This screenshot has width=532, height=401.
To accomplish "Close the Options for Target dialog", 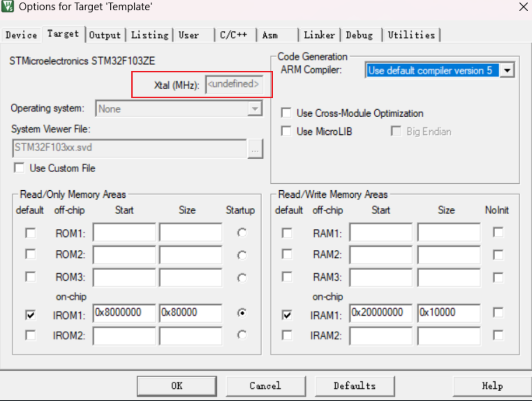I will [x=524, y=7].
